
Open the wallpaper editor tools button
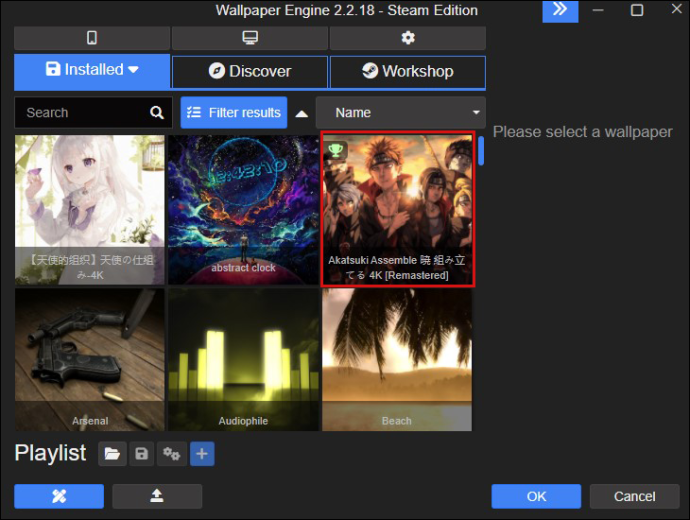click(59, 496)
